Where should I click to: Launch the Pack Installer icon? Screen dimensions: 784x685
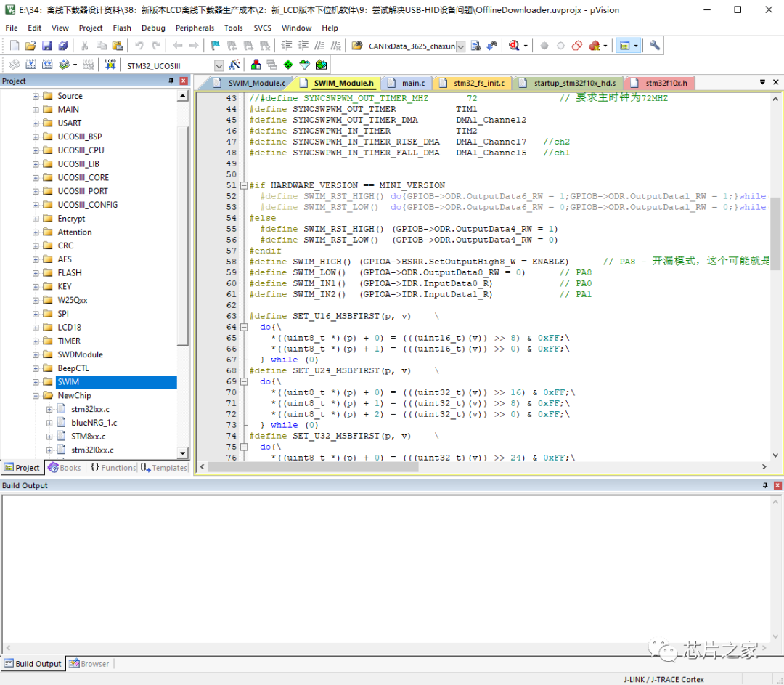click(321, 65)
